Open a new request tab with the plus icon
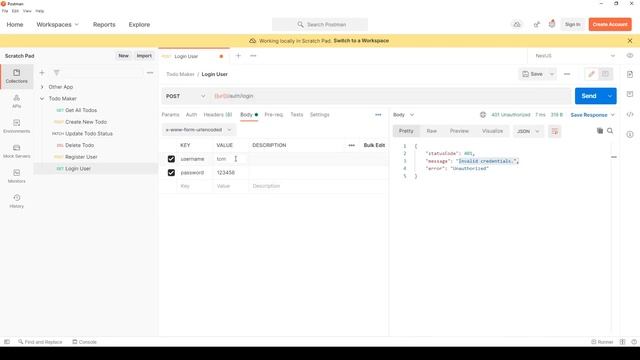 click(x=238, y=56)
